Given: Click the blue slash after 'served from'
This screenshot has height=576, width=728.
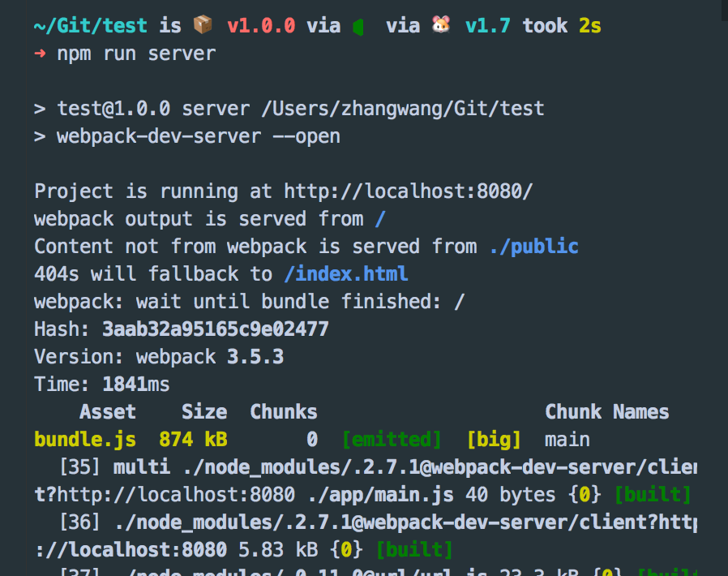Looking at the screenshot, I should pos(379,219).
